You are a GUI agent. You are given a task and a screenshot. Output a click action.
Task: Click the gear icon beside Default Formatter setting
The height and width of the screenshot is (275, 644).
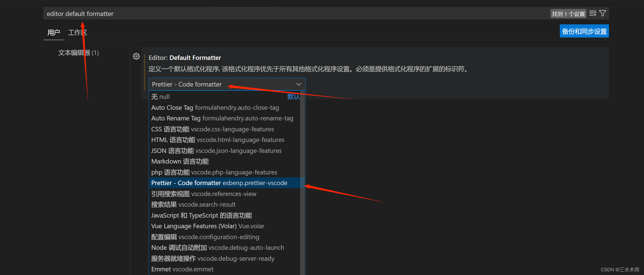pos(136,56)
